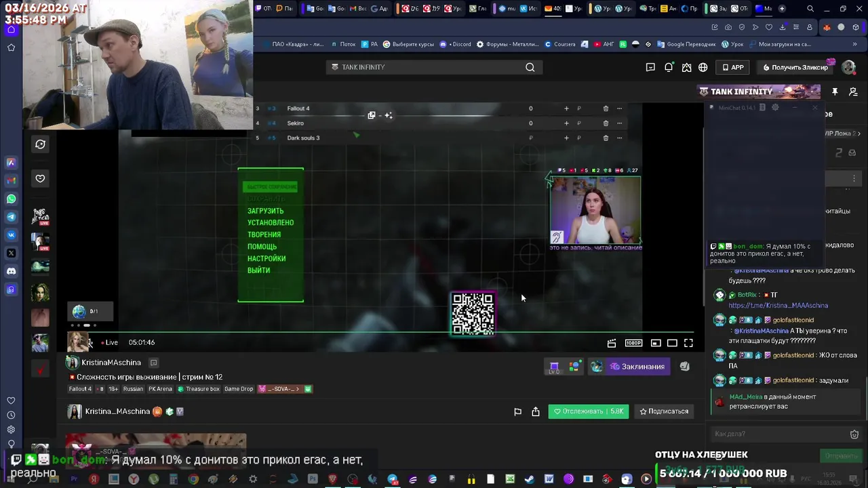Select the Fallout 4 stream tag

click(x=80, y=389)
